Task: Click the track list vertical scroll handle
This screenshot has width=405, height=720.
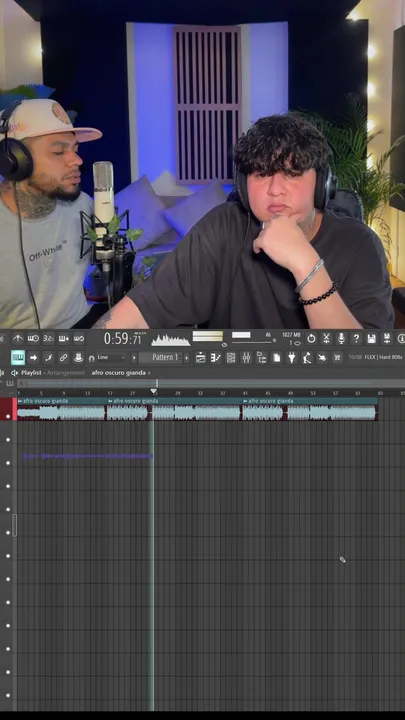Action: 14,525
